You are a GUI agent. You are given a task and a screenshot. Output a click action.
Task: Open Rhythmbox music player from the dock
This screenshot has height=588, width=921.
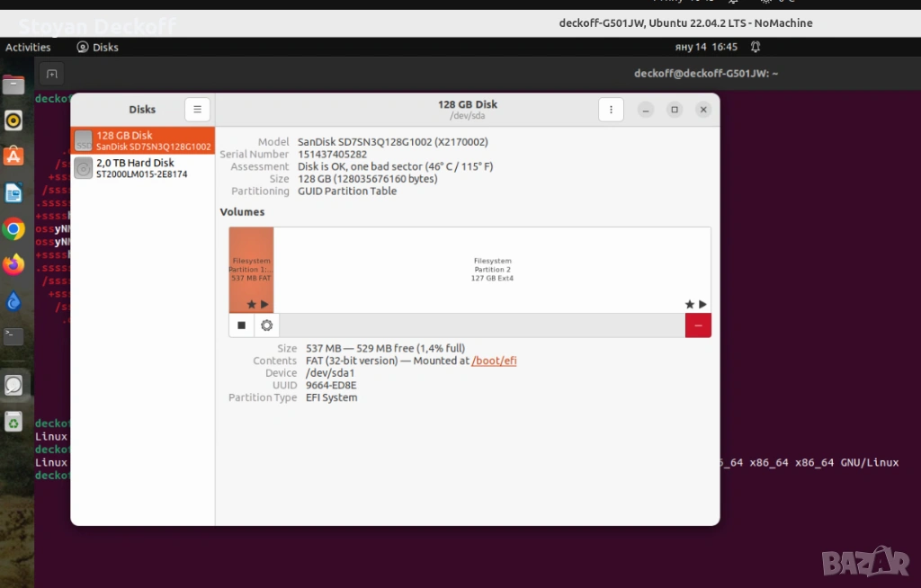[13, 120]
